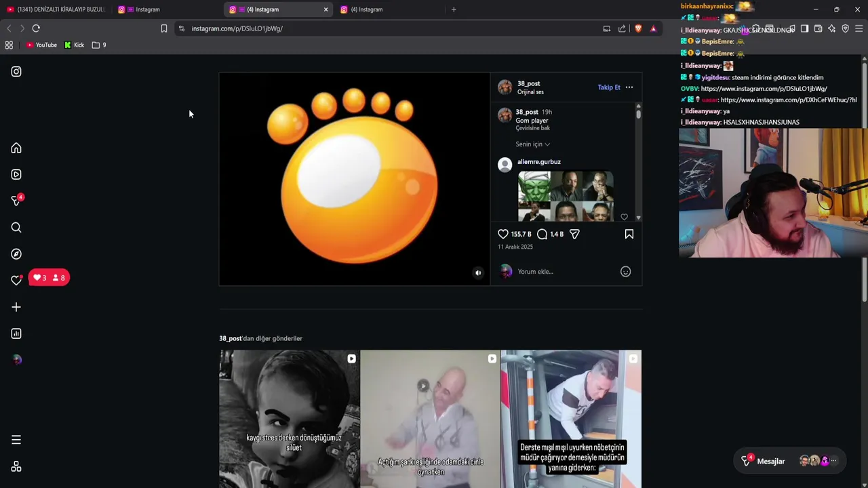
Task: Open post options three-dot menu
Action: pyautogui.click(x=629, y=87)
